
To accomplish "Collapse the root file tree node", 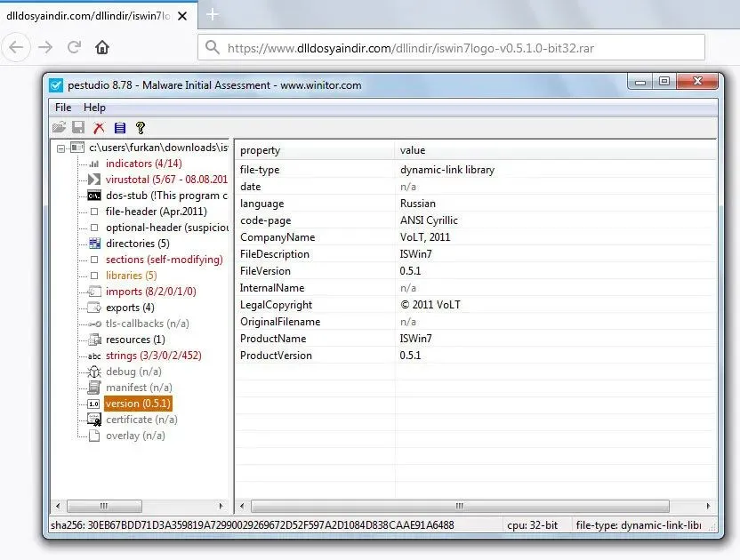I will (x=60, y=148).
